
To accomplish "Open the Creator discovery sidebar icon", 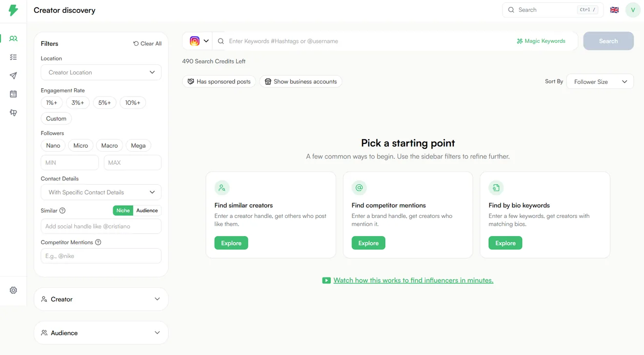I will (x=13, y=39).
